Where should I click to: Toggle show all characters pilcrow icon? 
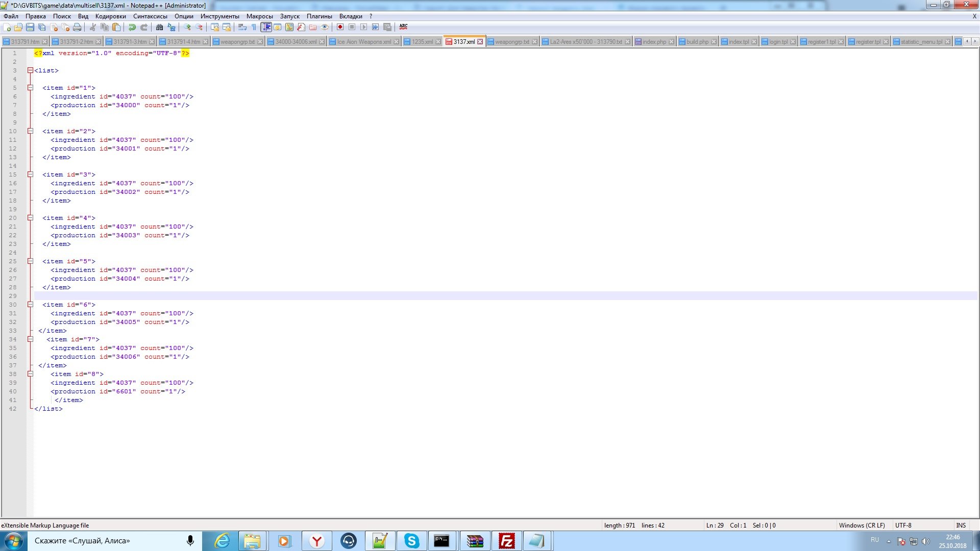coord(254,27)
